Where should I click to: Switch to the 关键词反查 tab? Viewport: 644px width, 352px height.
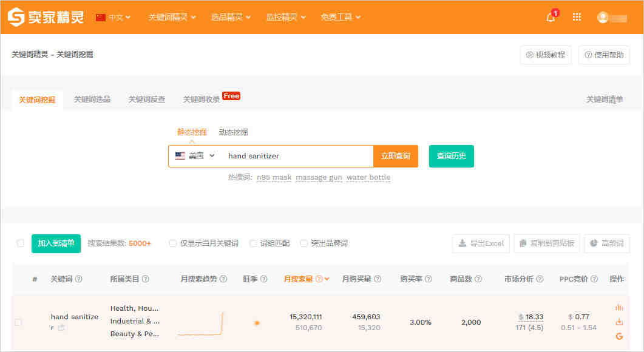[x=146, y=100]
